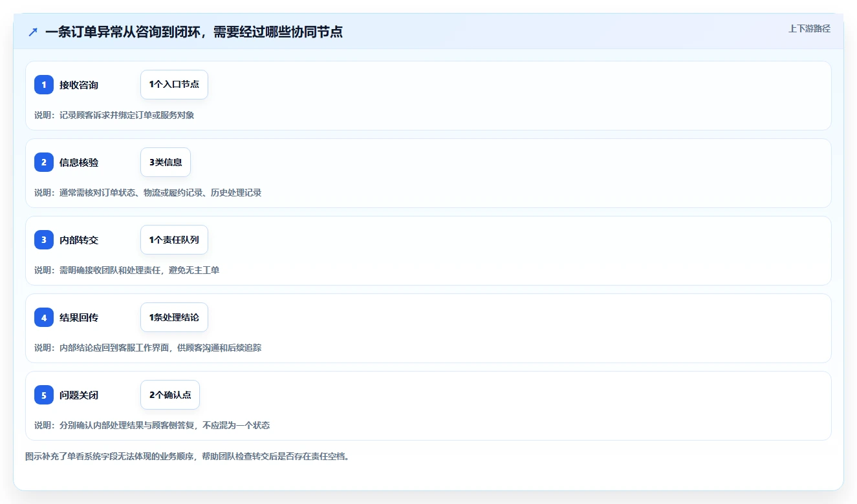This screenshot has width=857, height=504.
Task: Click description about 订单状态、物流或履约记录
Action: tap(148, 193)
